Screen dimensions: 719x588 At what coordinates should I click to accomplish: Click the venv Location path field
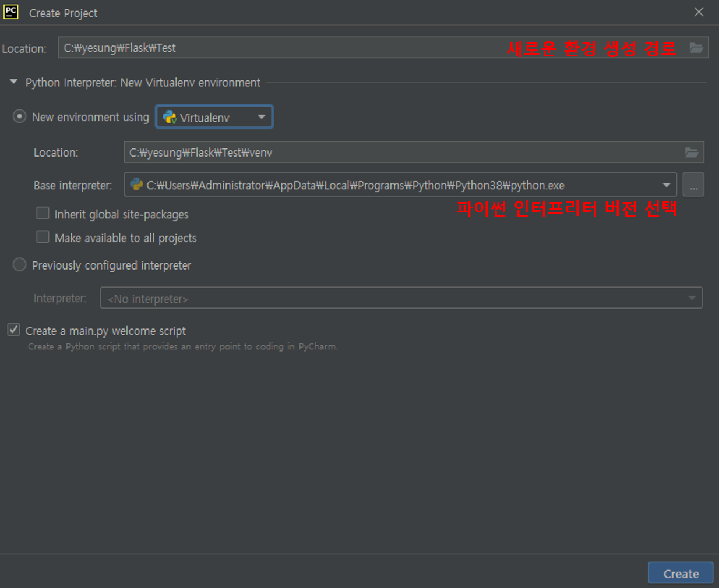[x=414, y=153]
